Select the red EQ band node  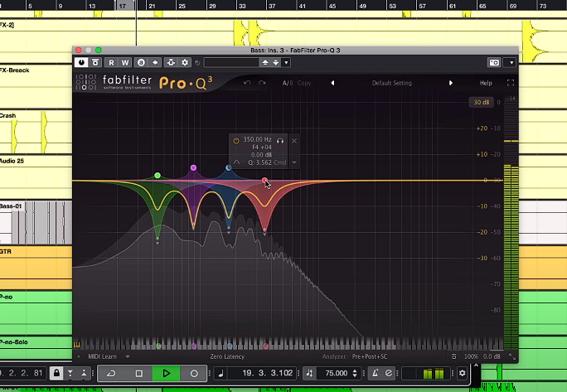tap(264, 180)
